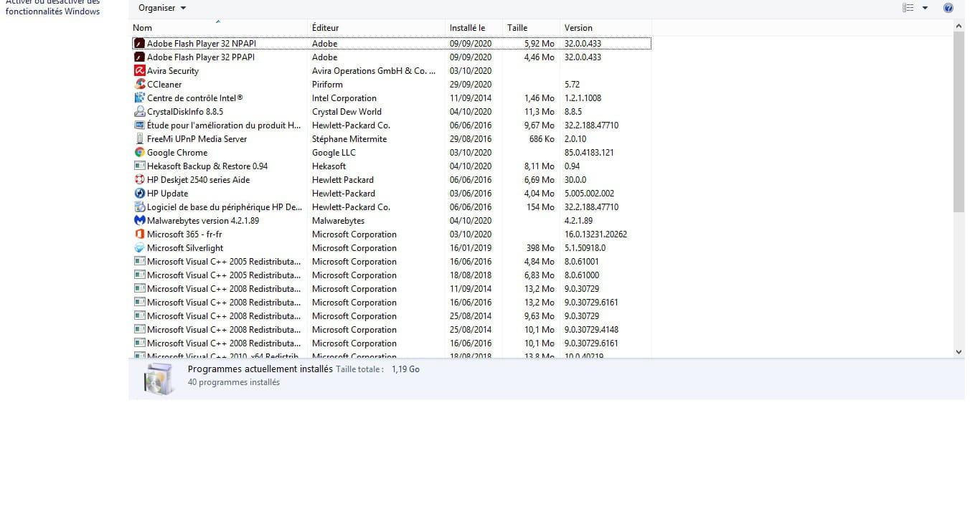The height and width of the screenshot is (522, 980).
Task: Click the 11,3 Mo size cell
Action: (540, 112)
